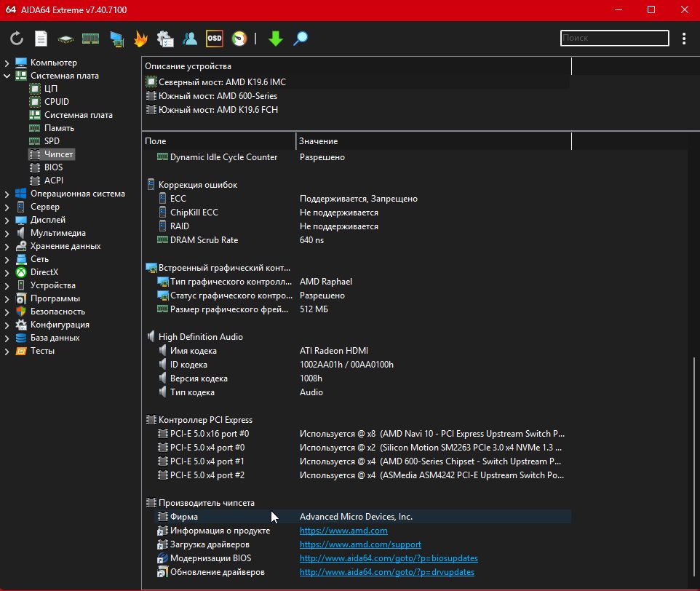Click the green download arrow icon

(276, 39)
